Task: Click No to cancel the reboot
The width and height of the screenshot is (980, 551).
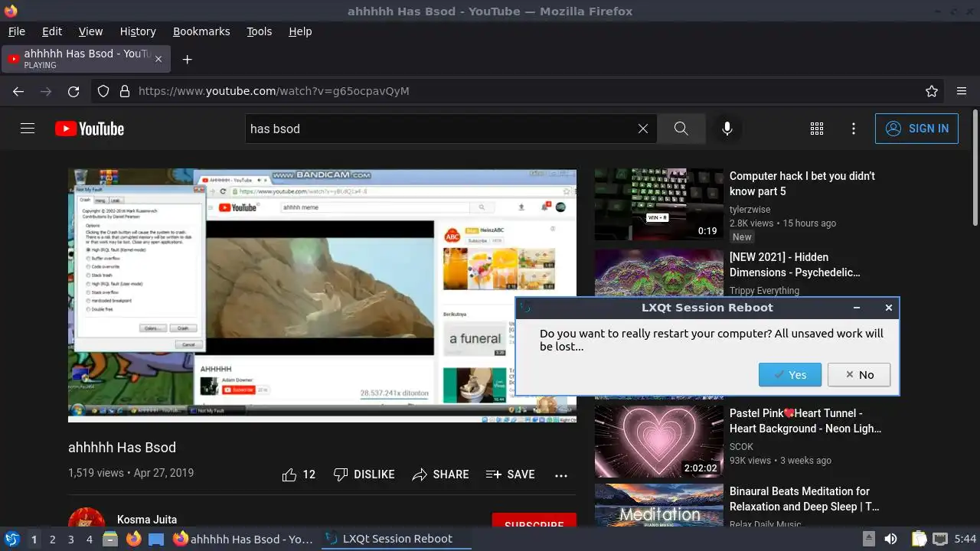Action: click(x=858, y=375)
